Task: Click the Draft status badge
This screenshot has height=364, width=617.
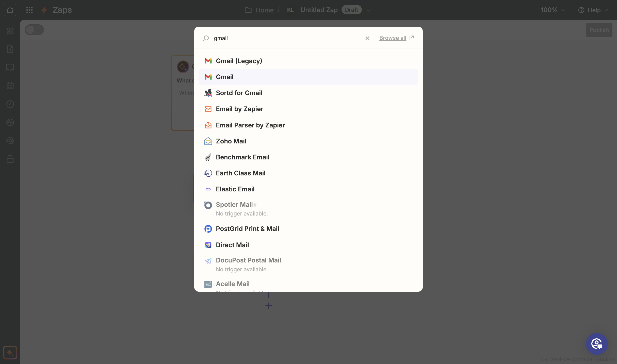Action: pyautogui.click(x=351, y=10)
